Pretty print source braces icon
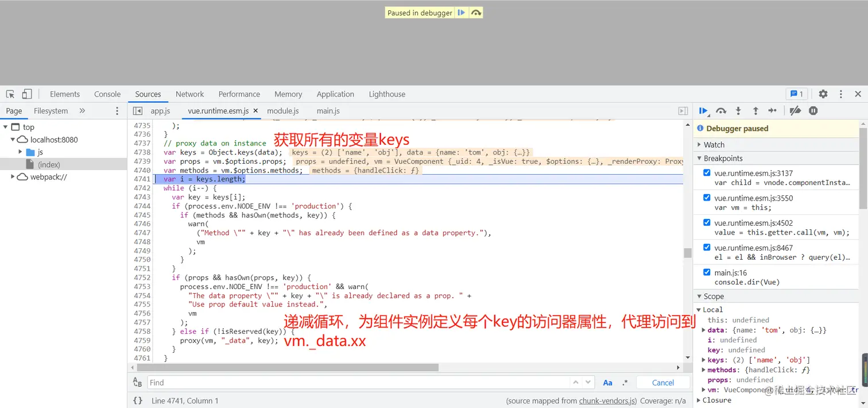This screenshot has height=408, width=868. click(138, 401)
